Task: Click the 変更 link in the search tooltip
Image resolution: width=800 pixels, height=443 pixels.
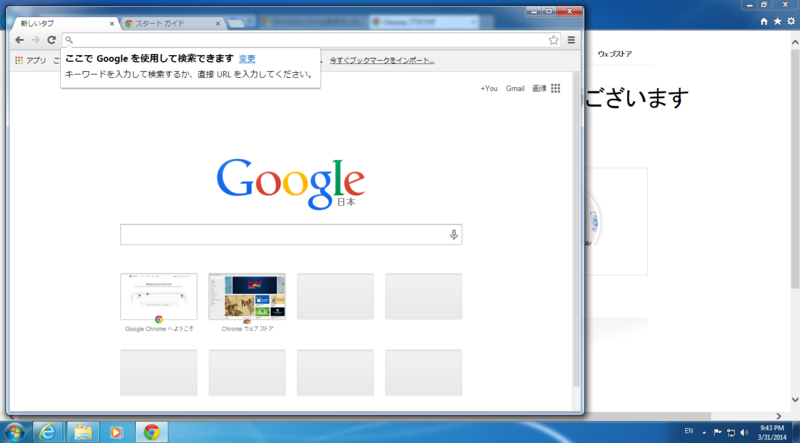Action: click(x=247, y=59)
